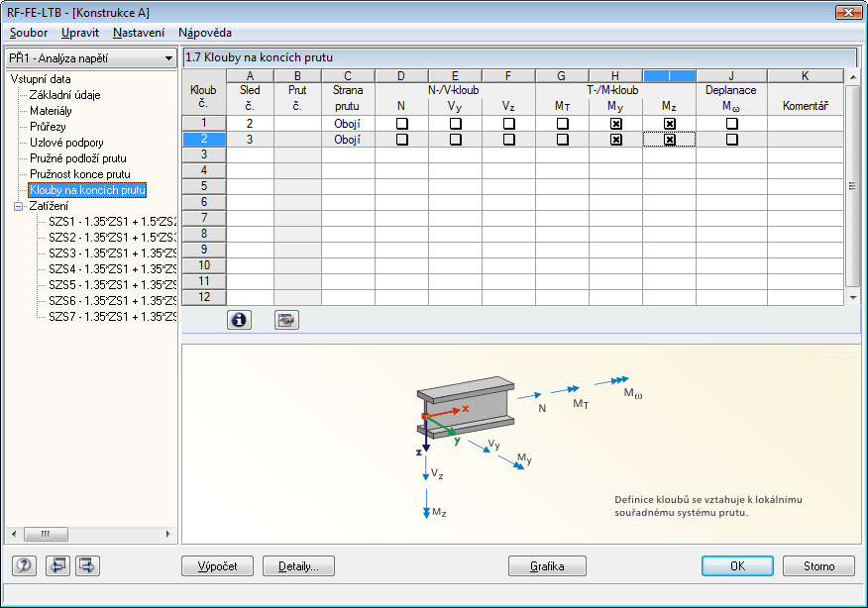The height and width of the screenshot is (608, 868).
Task: Open the Nastavení menu
Action: click(x=139, y=33)
